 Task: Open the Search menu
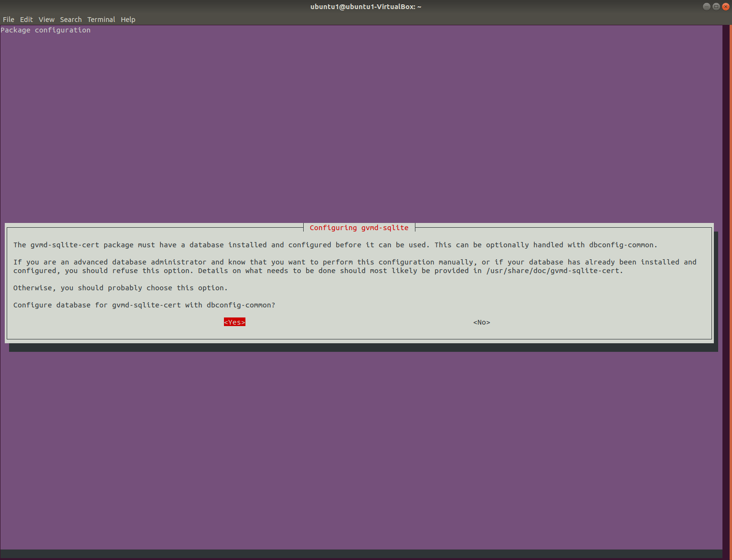(x=71, y=20)
